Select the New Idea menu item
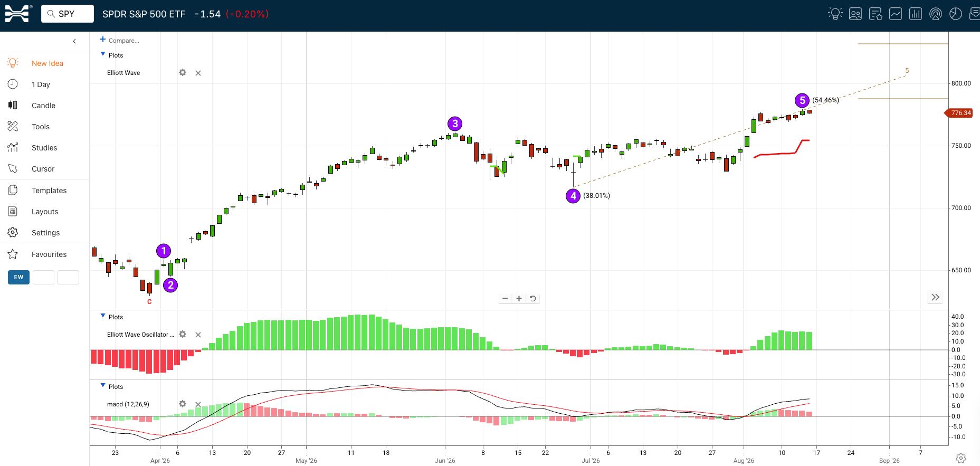The width and height of the screenshot is (980, 466). [x=47, y=63]
